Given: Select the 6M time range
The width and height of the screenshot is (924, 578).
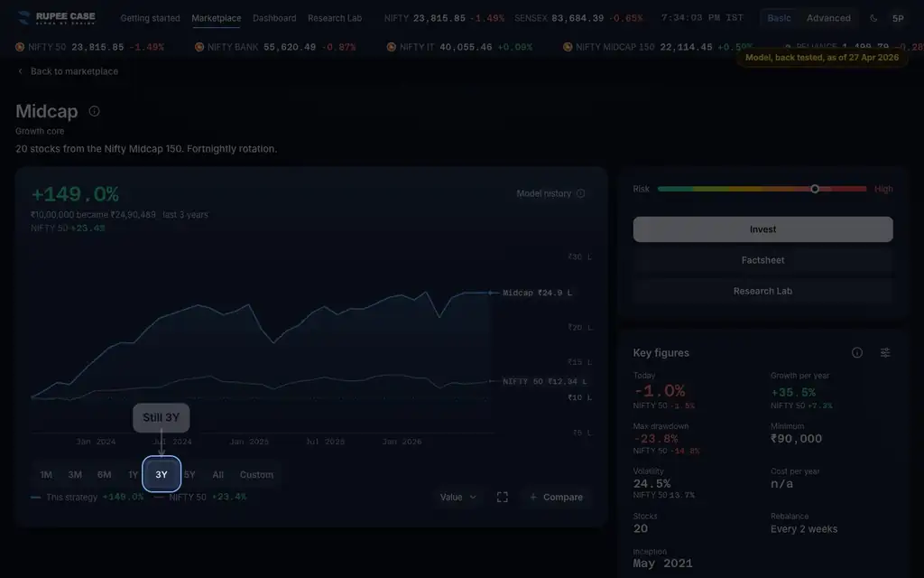Looking at the screenshot, I should coord(105,475).
